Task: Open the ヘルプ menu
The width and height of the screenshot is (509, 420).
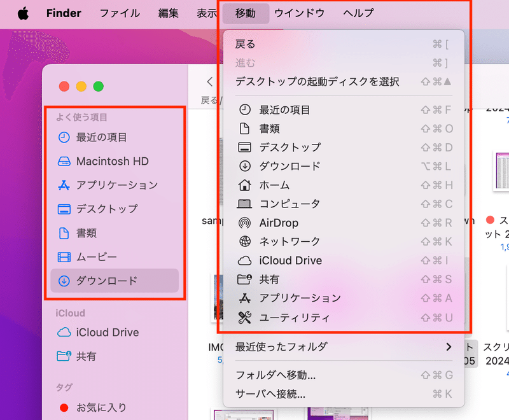Action: pyautogui.click(x=358, y=13)
